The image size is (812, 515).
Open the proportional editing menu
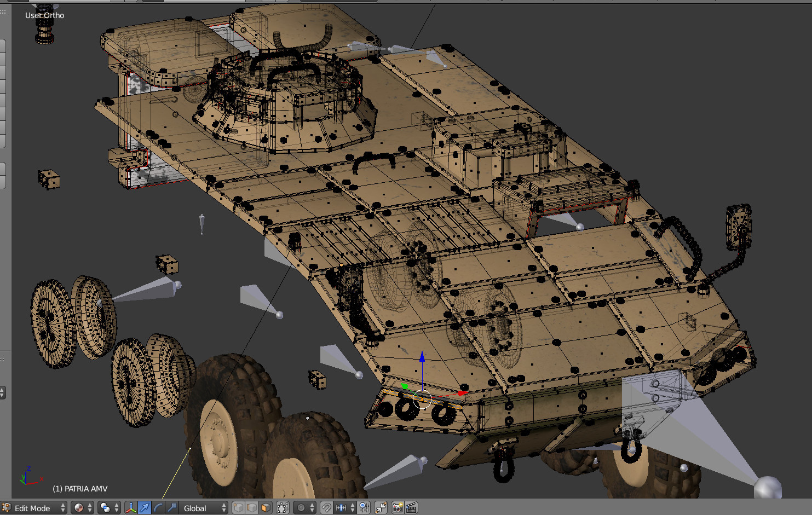(304, 508)
